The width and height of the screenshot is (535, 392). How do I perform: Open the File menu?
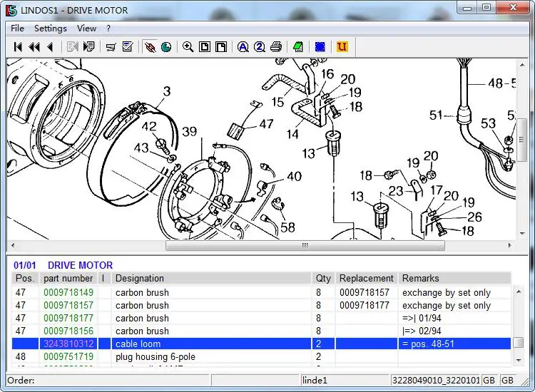click(17, 29)
